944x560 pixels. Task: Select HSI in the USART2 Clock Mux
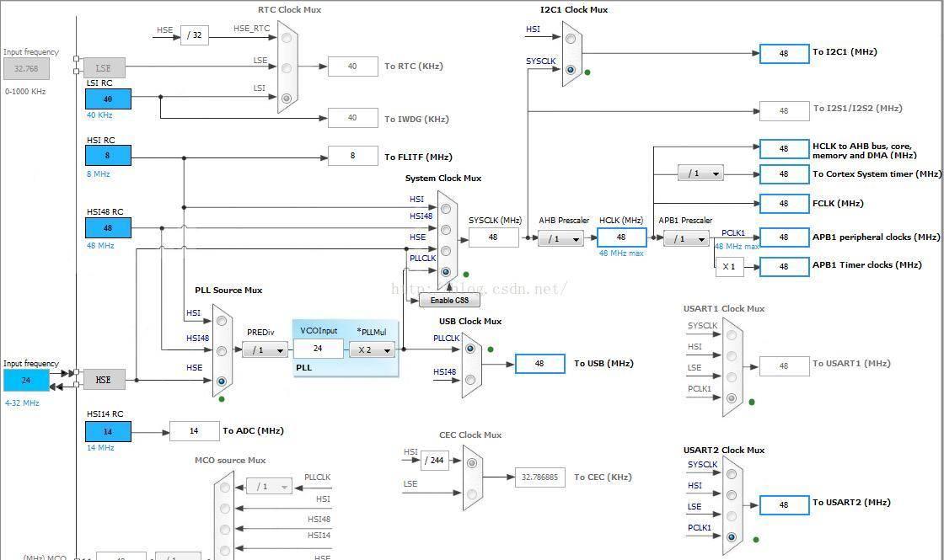click(x=732, y=496)
